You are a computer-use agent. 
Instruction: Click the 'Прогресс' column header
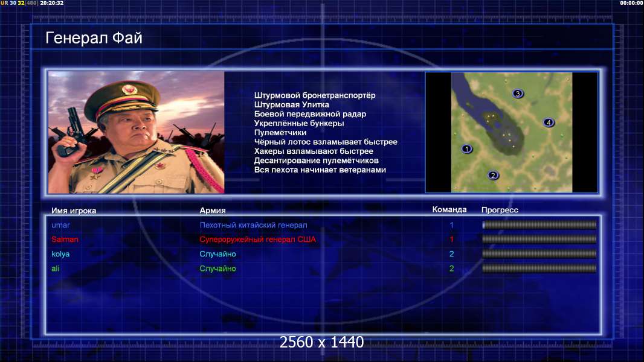click(x=500, y=210)
